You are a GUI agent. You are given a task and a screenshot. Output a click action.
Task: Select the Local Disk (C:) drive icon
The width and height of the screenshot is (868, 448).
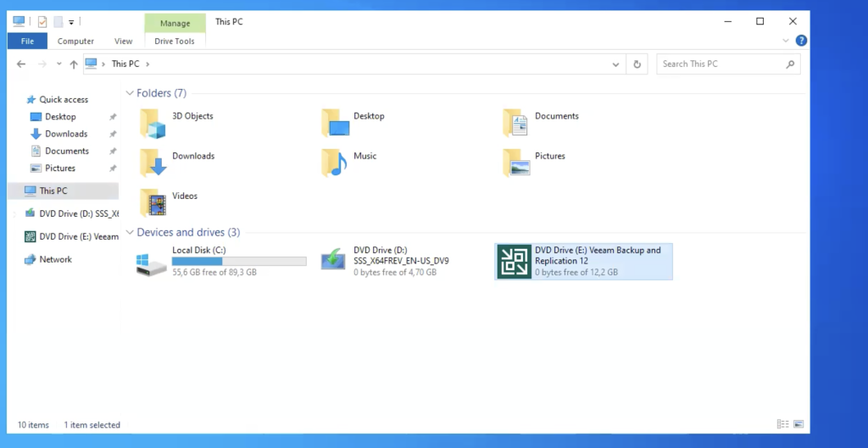tap(151, 264)
